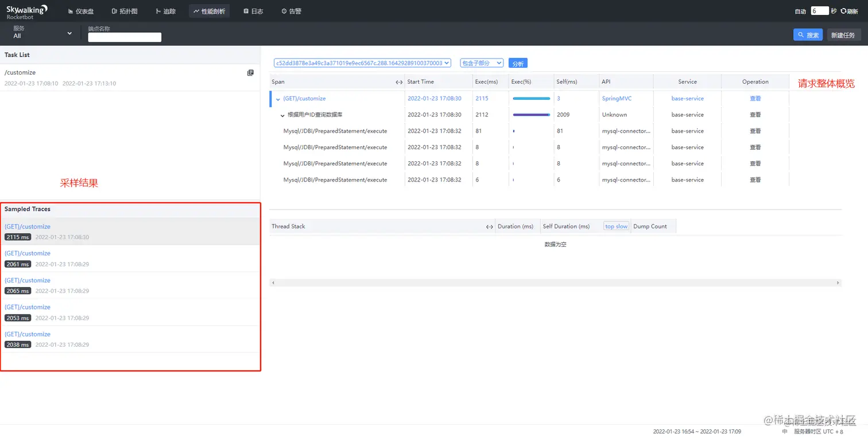Select sampled trace with 2053 ms

click(130, 312)
